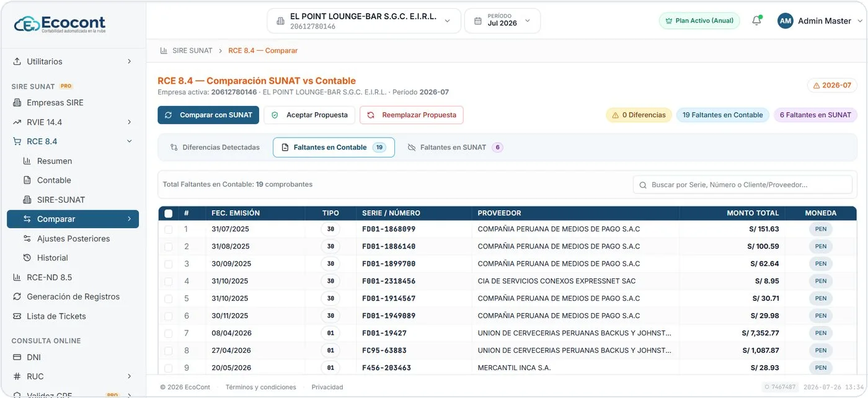The height and width of the screenshot is (398, 868).
Task: Toggle the select-all checkbox in table header
Action: 168,213
